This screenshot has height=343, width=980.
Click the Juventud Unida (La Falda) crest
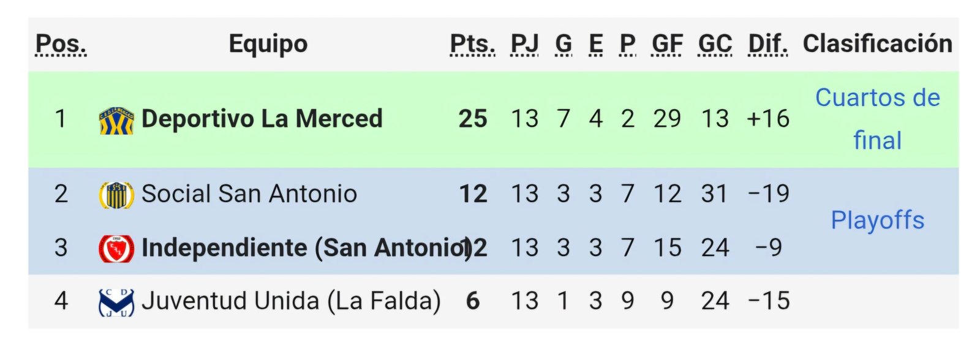click(116, 302)
